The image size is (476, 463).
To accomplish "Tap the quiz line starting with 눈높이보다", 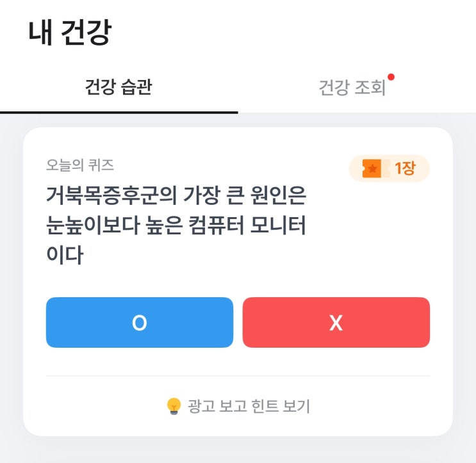I will (x=177, y=225).
